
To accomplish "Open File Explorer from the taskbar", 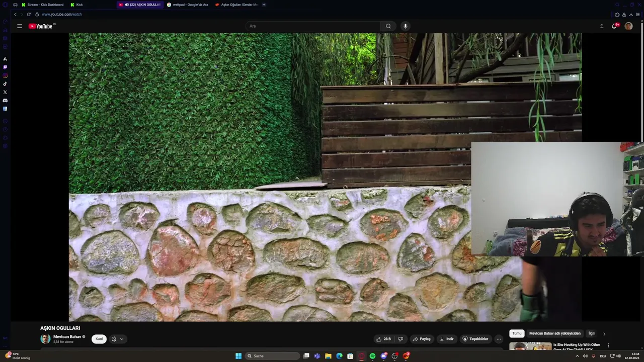I will point(328,356).
